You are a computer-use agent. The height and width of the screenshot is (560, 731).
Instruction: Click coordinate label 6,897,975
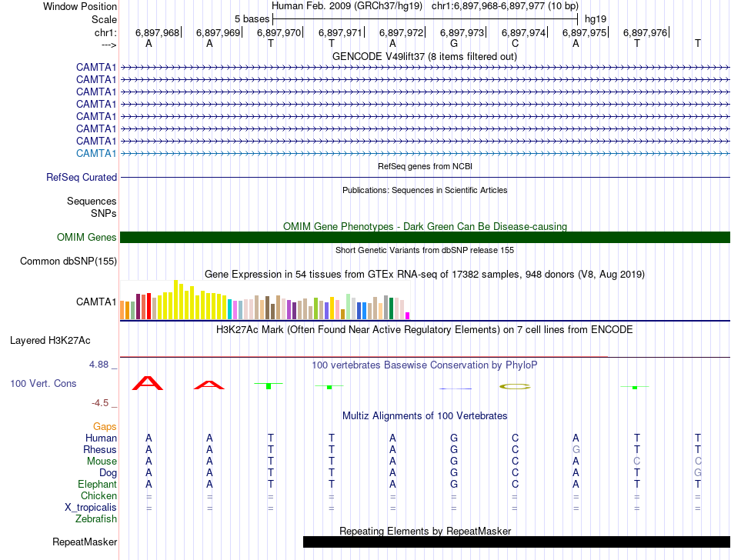click(x=584, y=32)
